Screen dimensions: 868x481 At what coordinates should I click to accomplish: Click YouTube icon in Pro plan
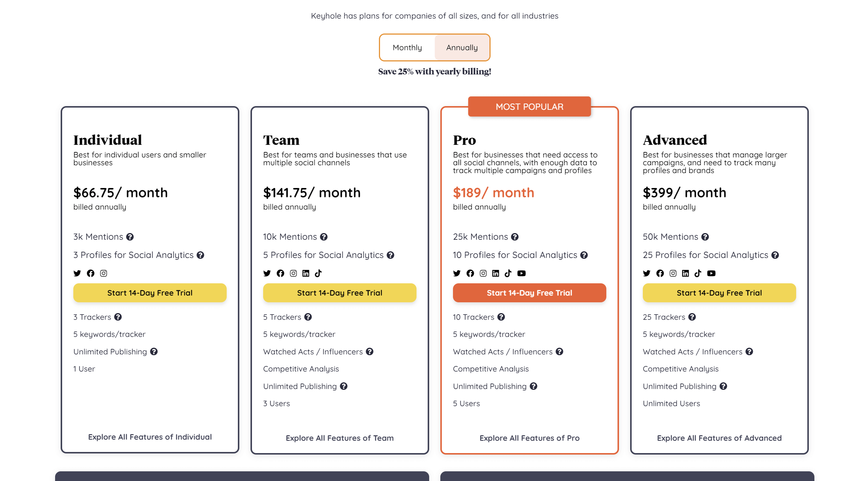click(521, 273)
